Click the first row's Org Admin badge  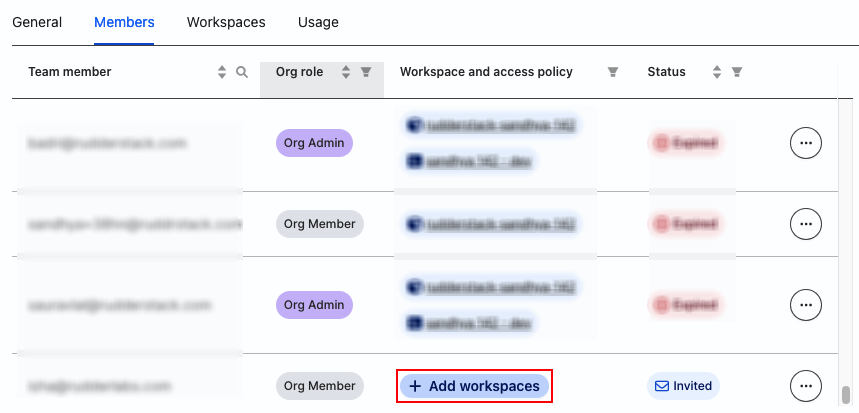(x=314, y=143)
